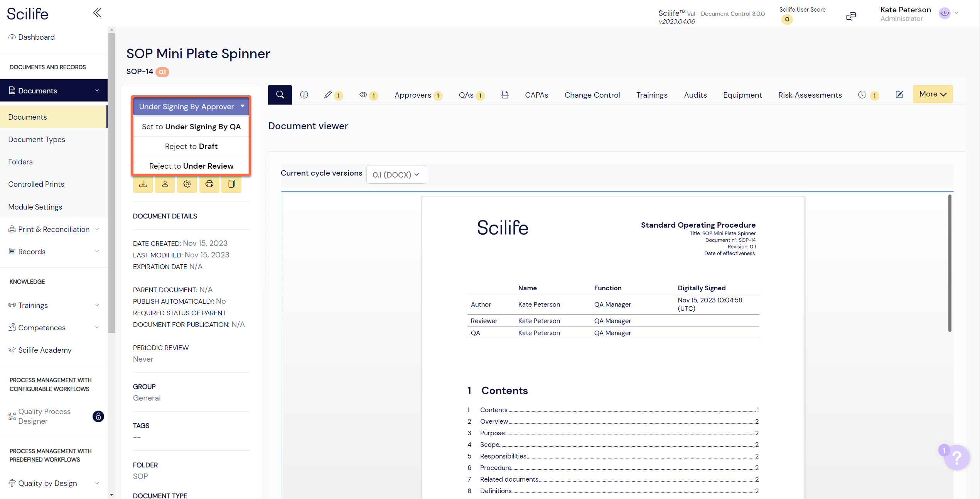Click the print document icon button
Screen dimensions: 980x499
[x=209, y=184]
